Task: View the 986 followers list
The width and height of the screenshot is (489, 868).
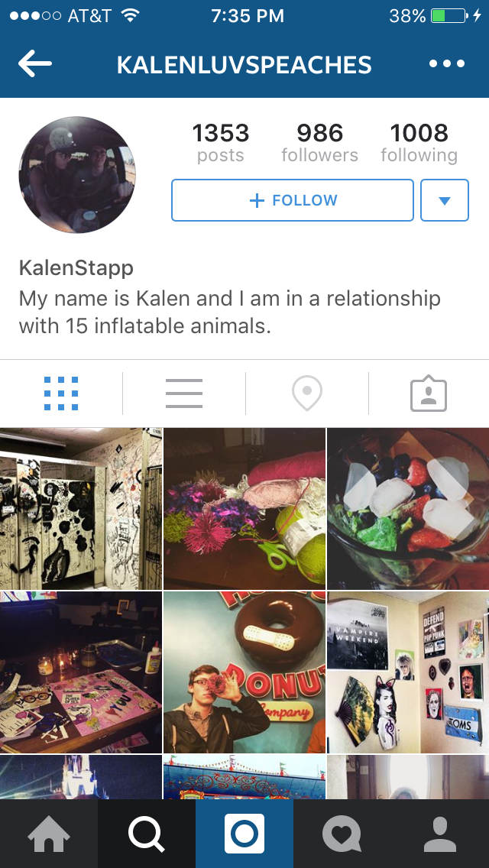Action: click(x=319, y=143)
